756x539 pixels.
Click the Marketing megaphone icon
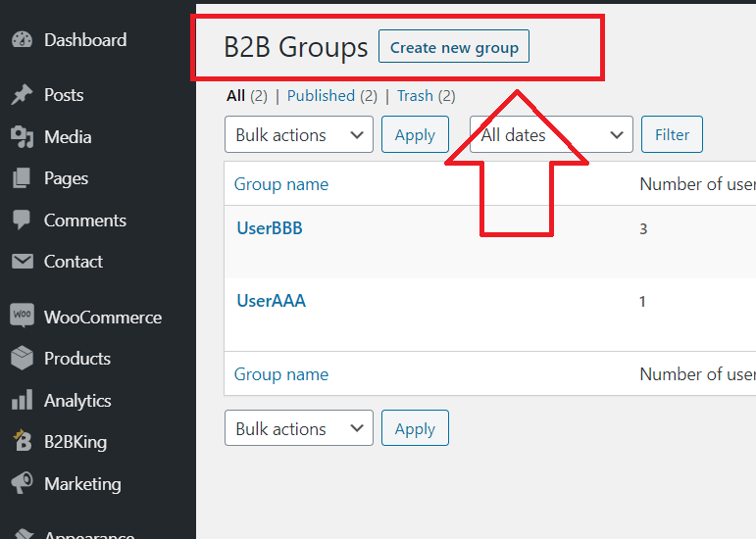23,482
